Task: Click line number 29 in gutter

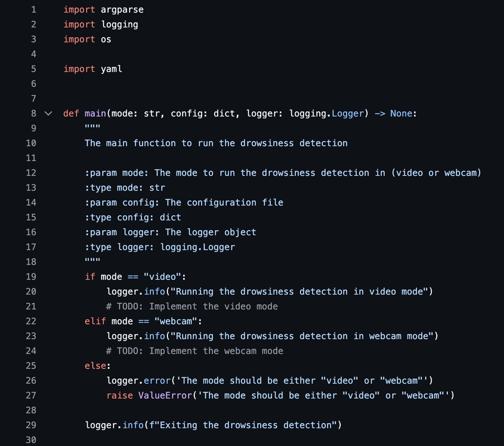Action: click(31, 425)
